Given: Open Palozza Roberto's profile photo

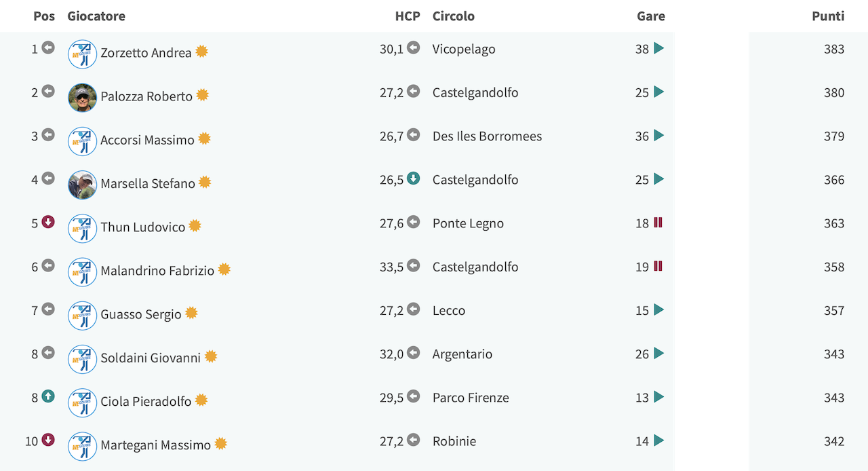Looking at the screenshot, I should point(82,98).
